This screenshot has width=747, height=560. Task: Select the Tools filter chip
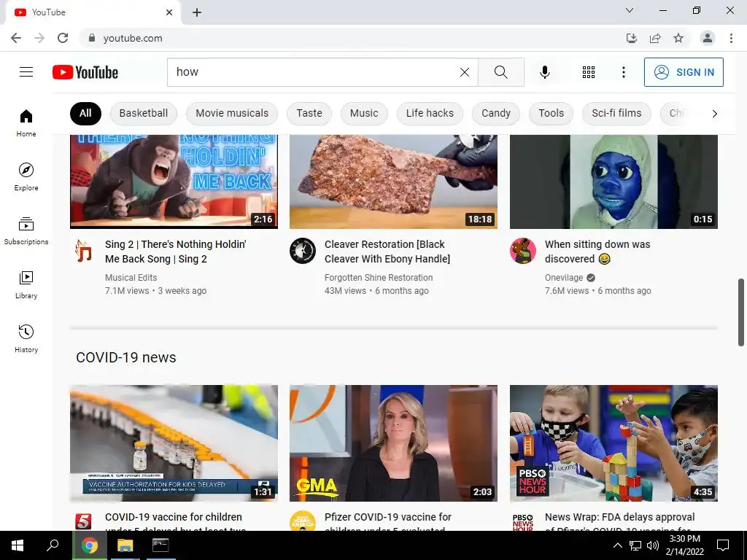pyautogui.click(x=551, y=113)
